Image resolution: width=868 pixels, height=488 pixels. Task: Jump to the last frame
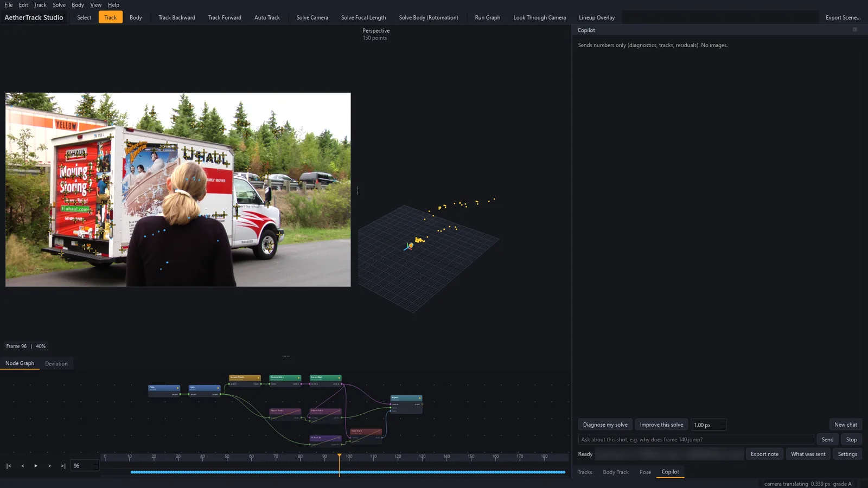pos(63,466)
